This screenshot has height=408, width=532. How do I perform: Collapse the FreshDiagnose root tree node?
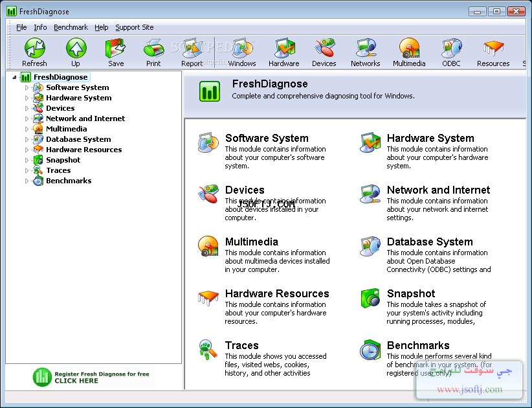(x=14, y=78)
